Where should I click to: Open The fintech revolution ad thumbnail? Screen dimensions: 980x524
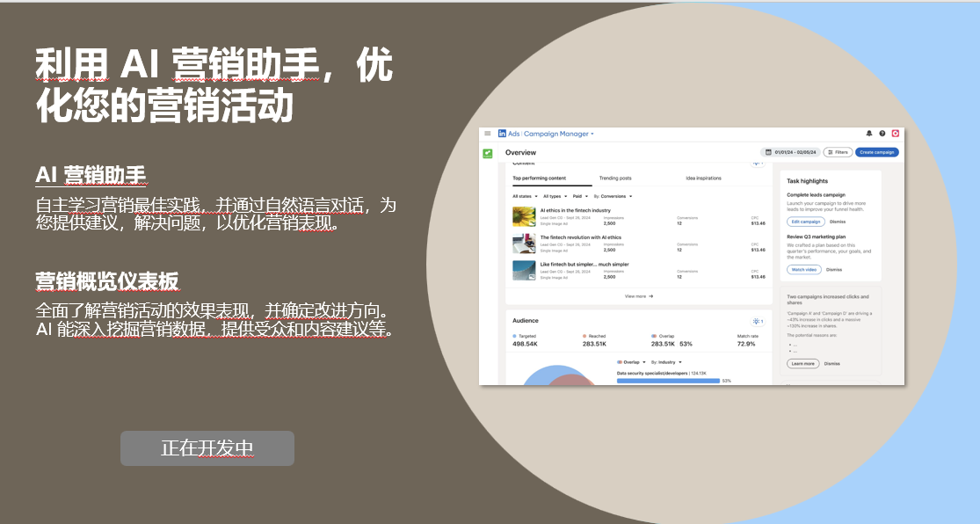(x=524, y=244)
